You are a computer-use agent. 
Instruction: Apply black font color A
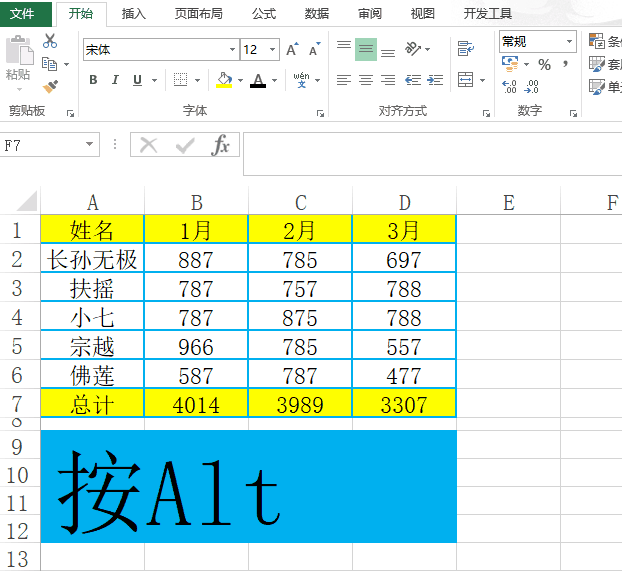tap(258, 80)
